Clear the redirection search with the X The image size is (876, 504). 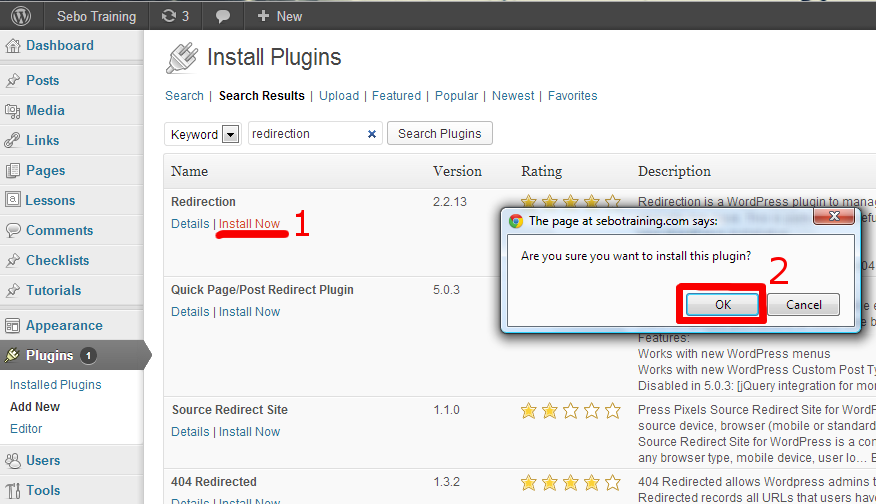click(x=372, y=134)
